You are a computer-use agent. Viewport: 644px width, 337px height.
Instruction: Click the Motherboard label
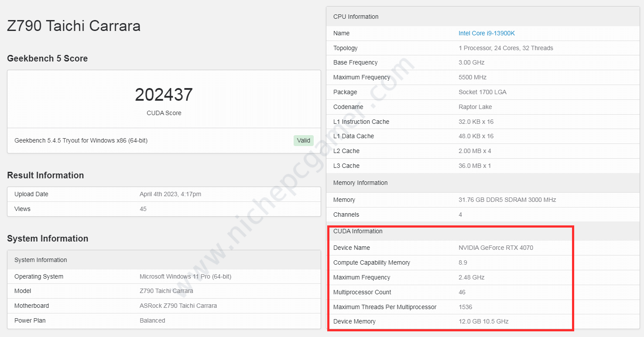32,306
